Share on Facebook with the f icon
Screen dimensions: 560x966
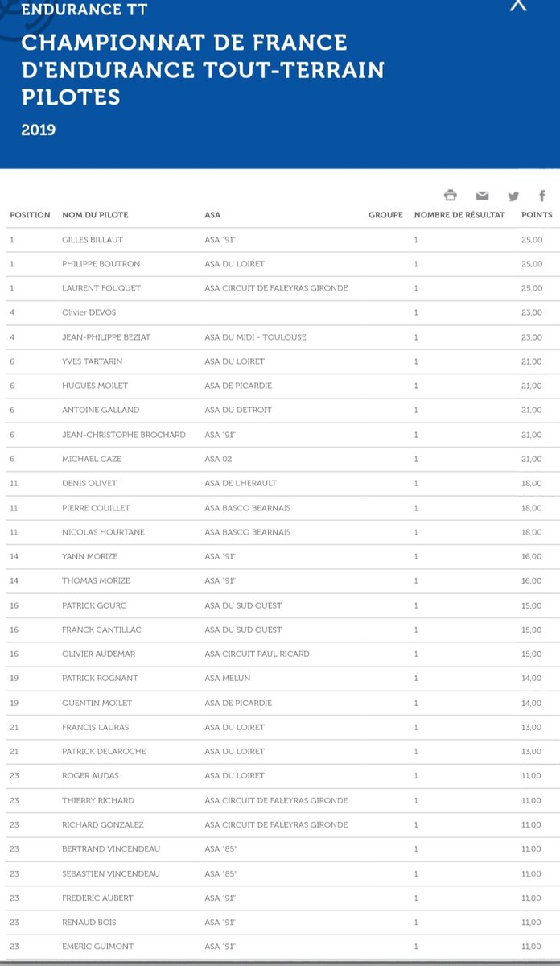coord(542,196)
